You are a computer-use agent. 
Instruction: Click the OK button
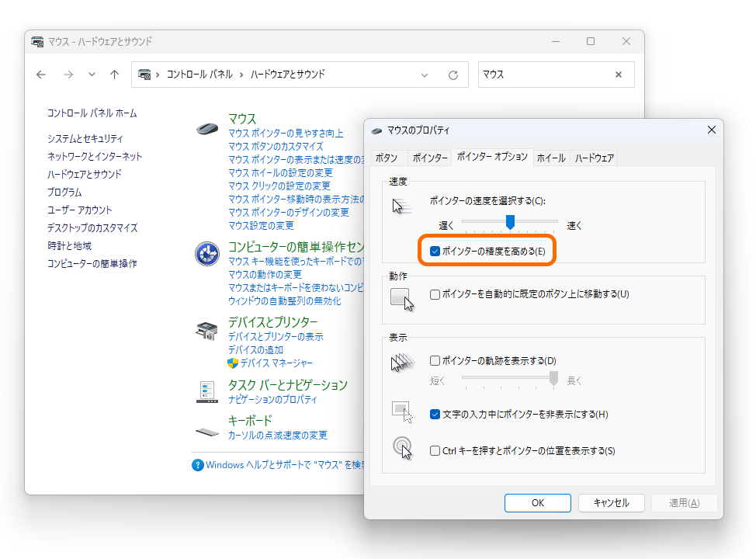537,502
